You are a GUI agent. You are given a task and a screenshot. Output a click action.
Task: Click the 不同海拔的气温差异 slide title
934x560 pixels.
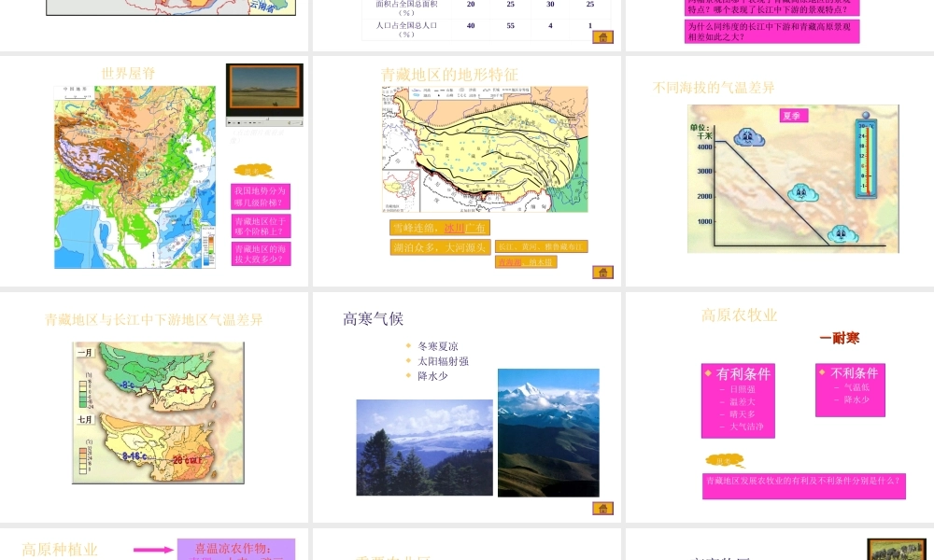tap(713, 88)
